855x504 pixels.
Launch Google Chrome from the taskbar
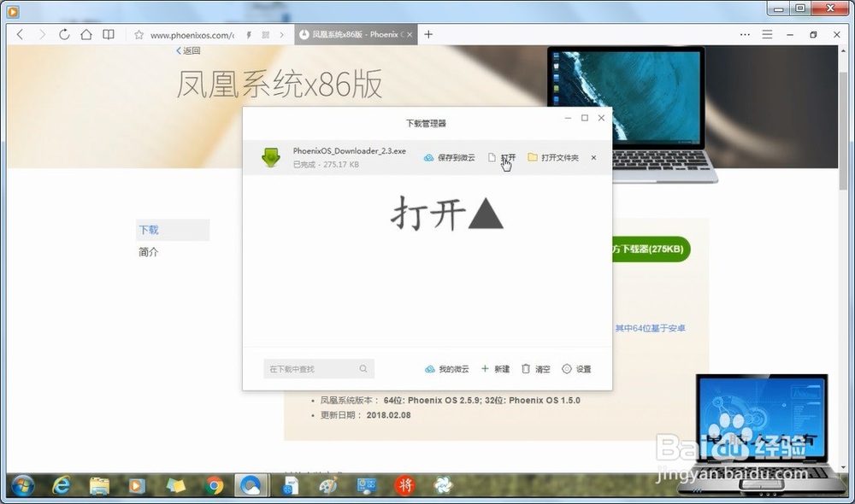pyautogui.click(x=214, y=485)
